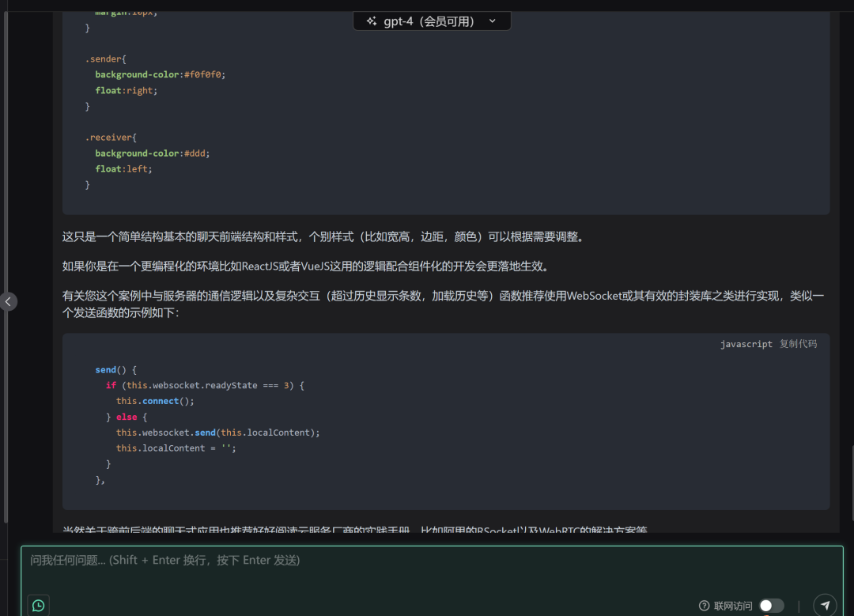Click the 联网访问 label
854x616 pixels.
click(x=732, y=606)
